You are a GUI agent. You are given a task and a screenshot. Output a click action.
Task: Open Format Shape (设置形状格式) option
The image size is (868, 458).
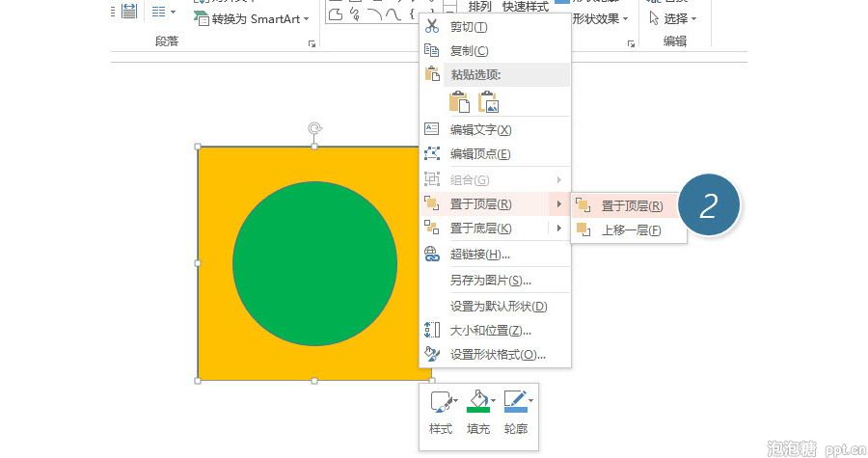496,355
